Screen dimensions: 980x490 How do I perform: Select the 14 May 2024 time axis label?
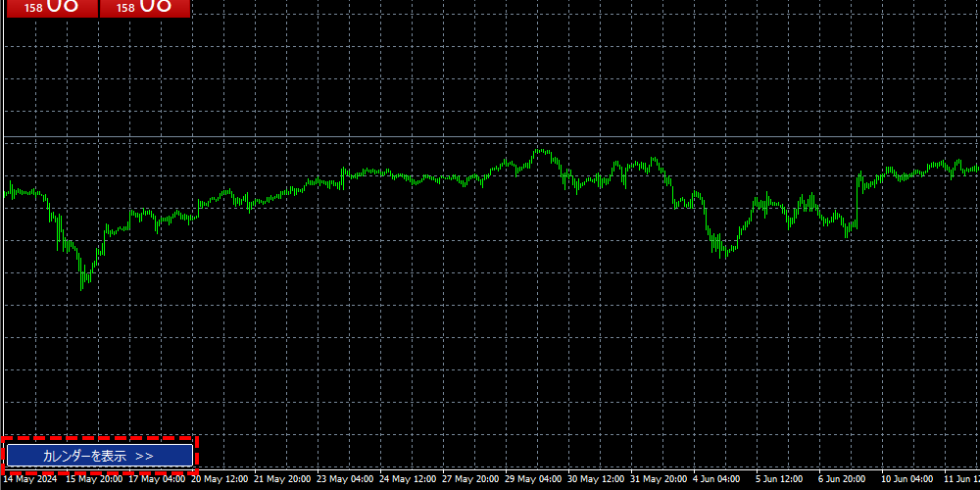tap(27, 480)
